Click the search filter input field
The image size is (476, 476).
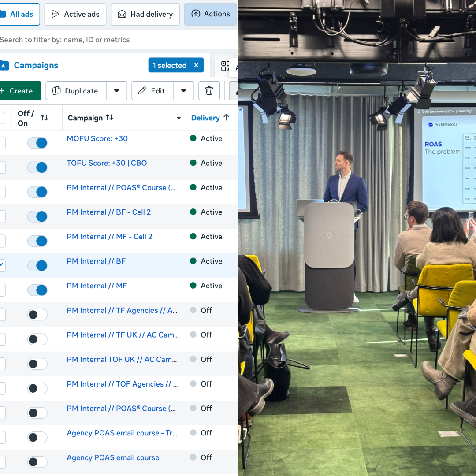point(119,40)
